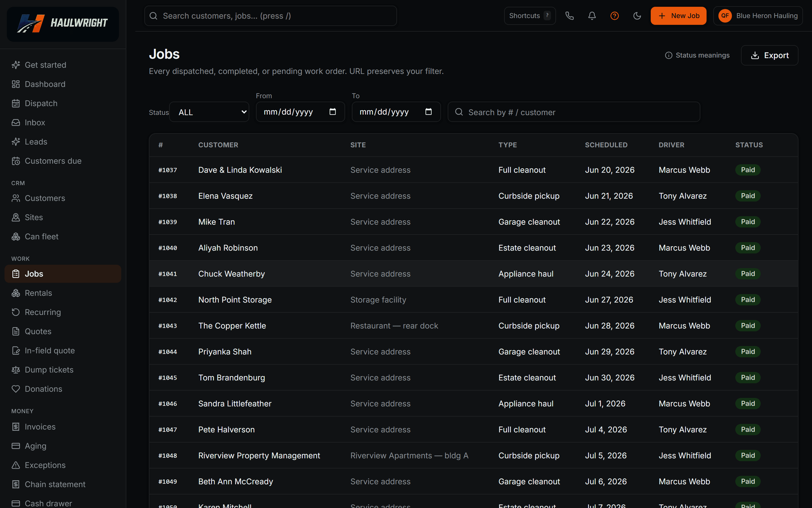Click the Aging card icon
The height and width of the screenshot is (508, 812).
coord(16,446)
